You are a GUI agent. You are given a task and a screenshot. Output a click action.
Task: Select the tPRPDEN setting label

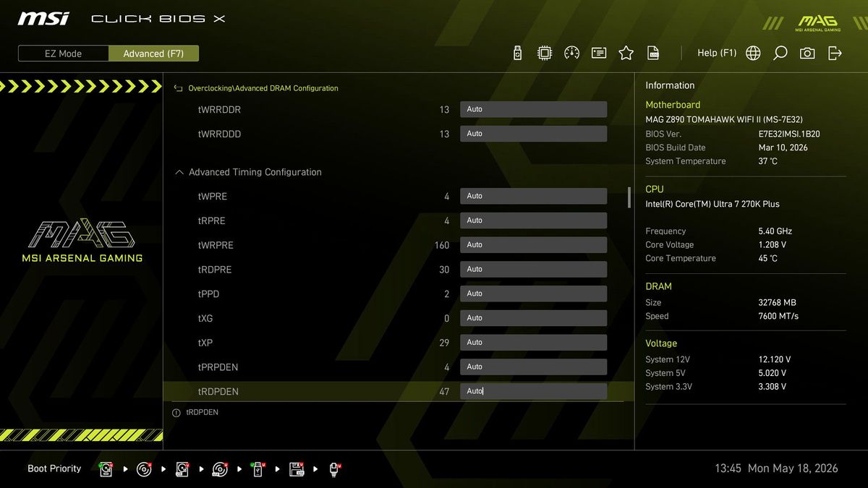click(x=218, y=368)
